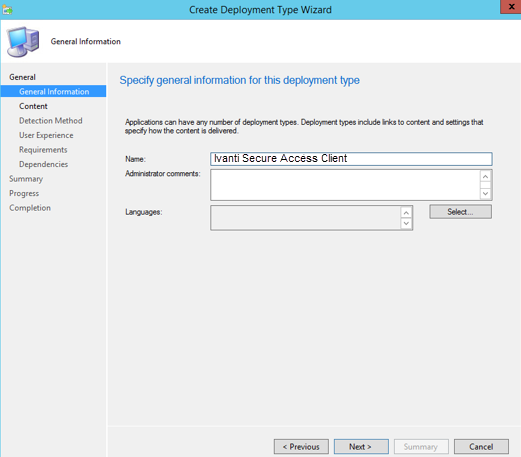This screenshot has height=457, width=521.
Task: Go to the Content step
Action: (33, 106)
